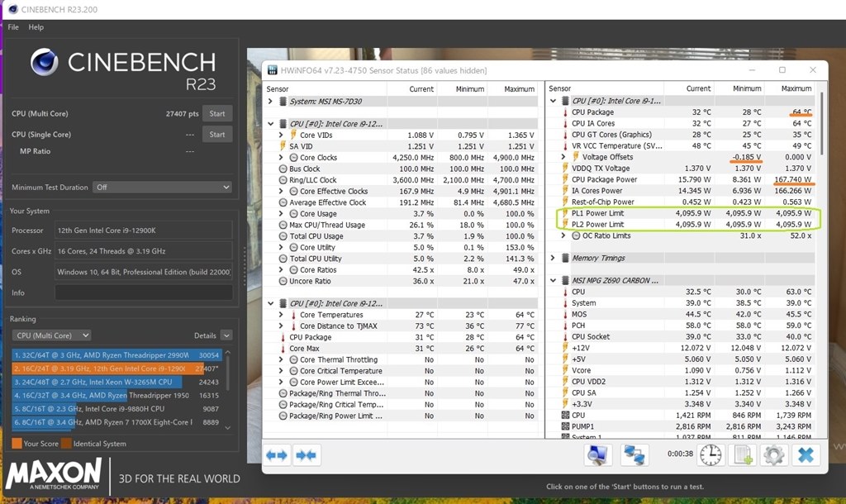Select the Xeon W-3265M ranking entry
Image resolution: width=846 pixels, height=504 pixels.
(116, 382)
